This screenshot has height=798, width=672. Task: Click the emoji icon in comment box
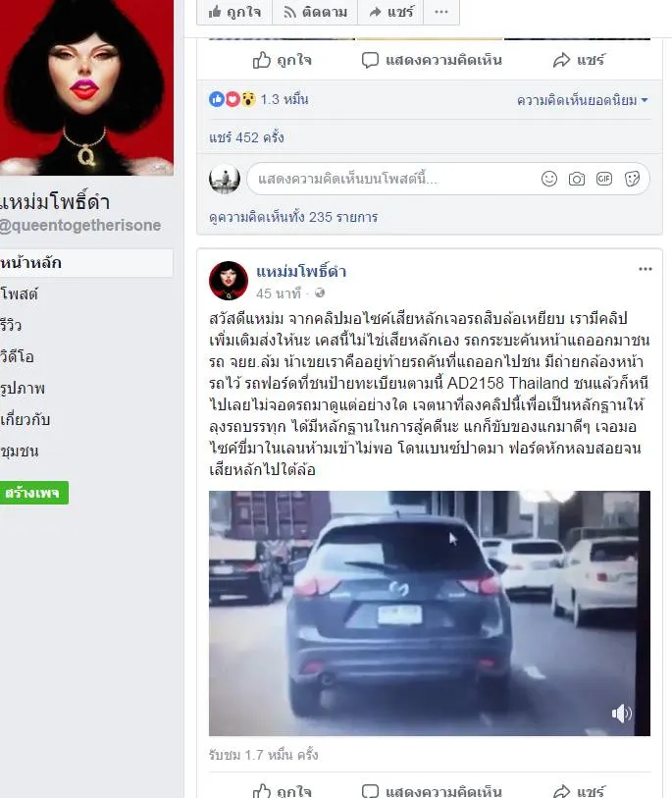[549, 179]
